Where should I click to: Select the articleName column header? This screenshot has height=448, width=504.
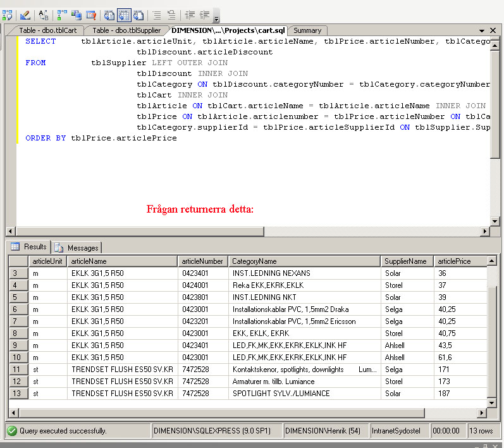click(x=122, y=261)
